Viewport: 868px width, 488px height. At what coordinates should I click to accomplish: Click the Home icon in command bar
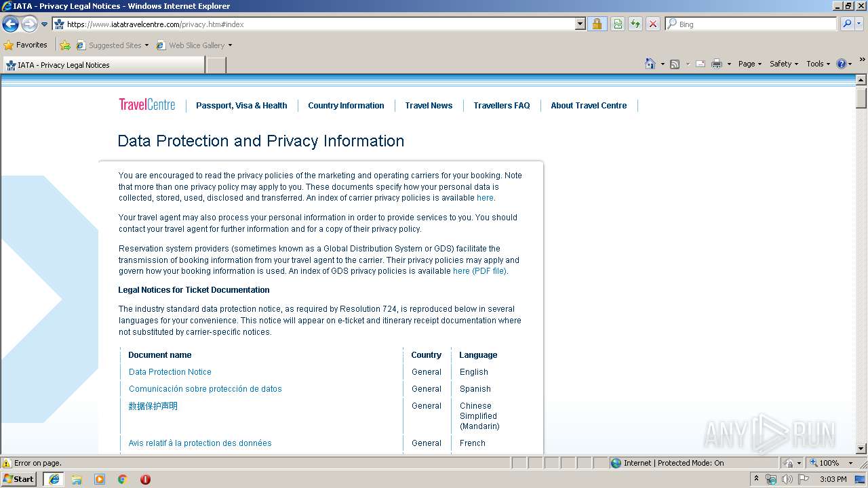(x=650, y=64)
